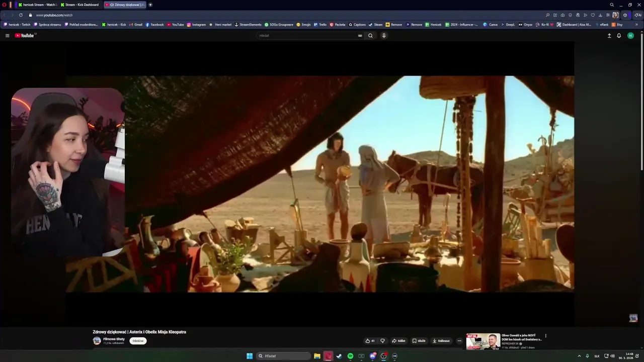
Task: Expand the bookmarks bar overflow chevron
Action: 636,25
